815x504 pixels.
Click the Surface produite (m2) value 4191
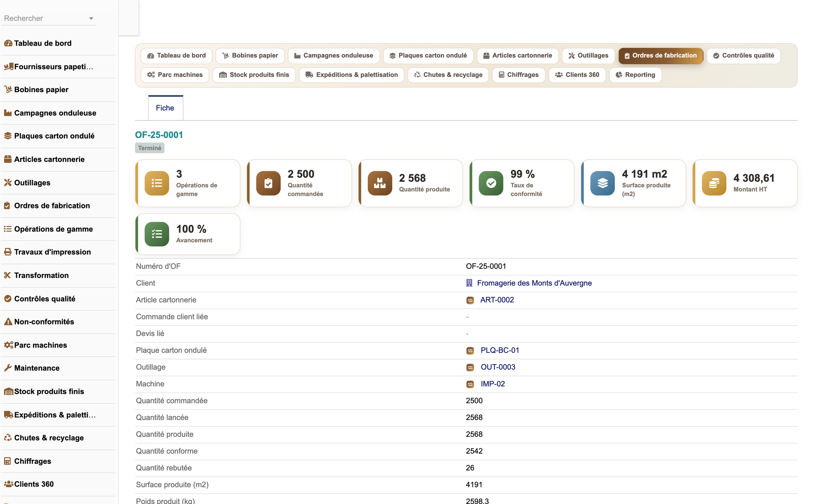click(x=474, y=485)
